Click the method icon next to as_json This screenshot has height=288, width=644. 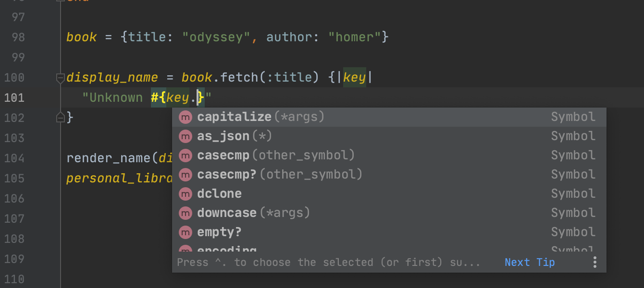click(x=185, y=136)
